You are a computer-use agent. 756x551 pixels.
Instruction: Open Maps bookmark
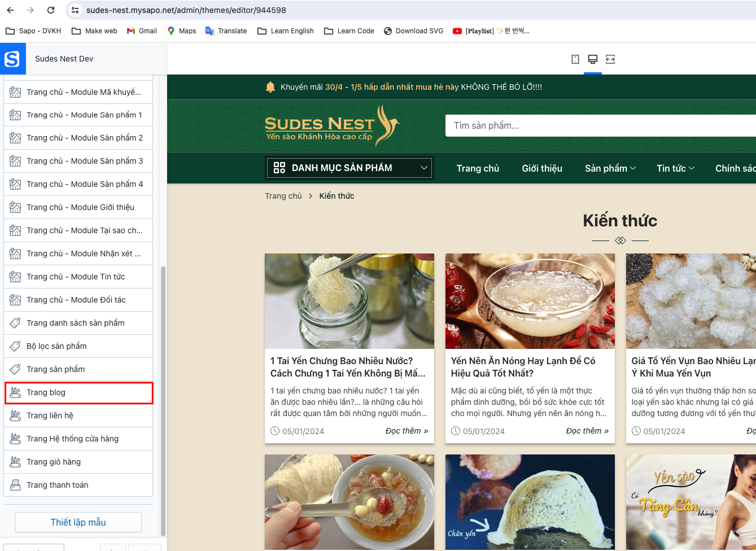[x=182, y=31]
